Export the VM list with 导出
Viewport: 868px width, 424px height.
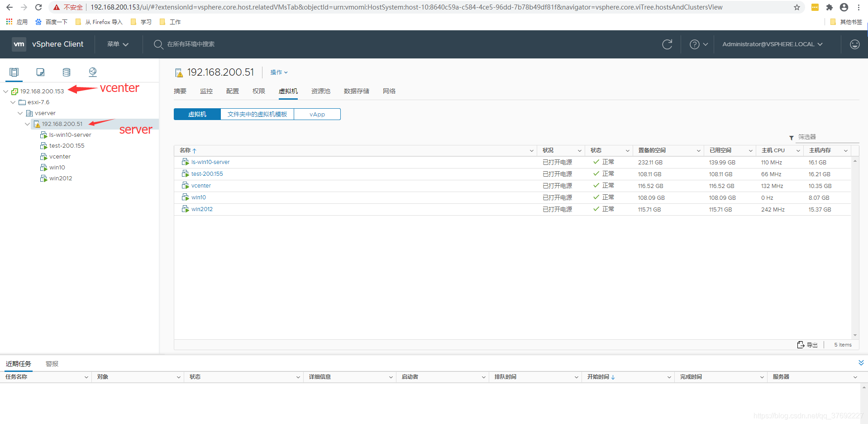pos(807,345)
